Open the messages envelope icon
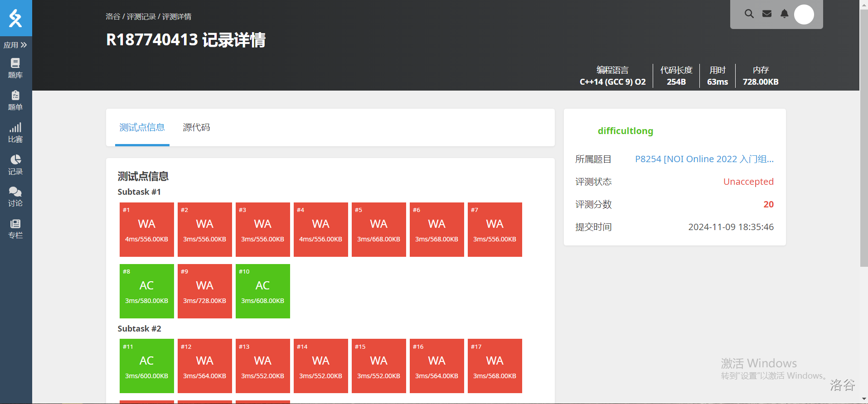The image size is (868, 404). click(767, 14)
